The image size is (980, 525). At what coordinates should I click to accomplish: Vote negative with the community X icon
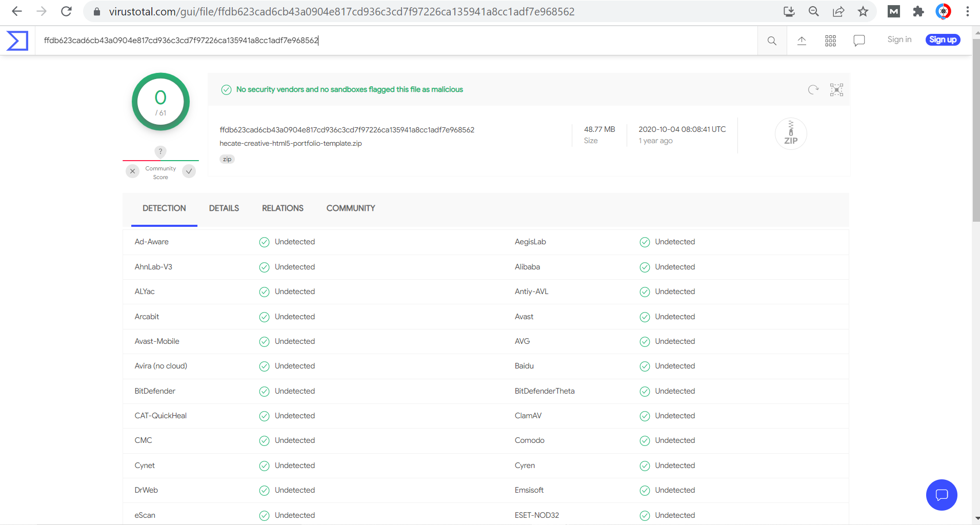pyautogui.click(x=132, y=171)
